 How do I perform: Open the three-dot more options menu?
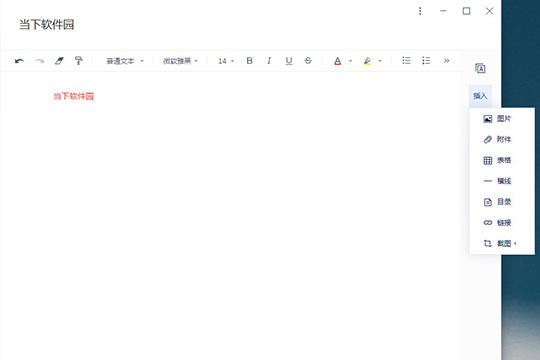click(x=420, y=11)
